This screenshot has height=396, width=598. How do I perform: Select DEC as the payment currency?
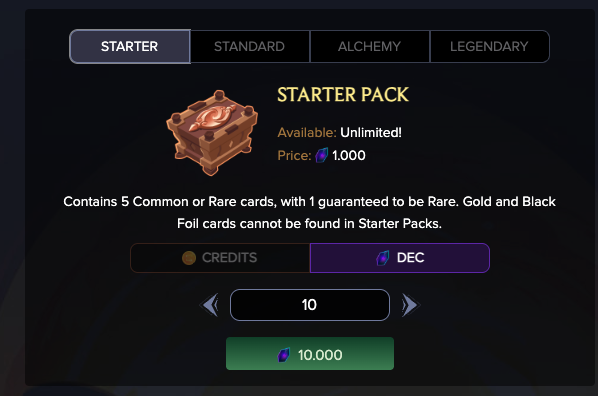400,258
